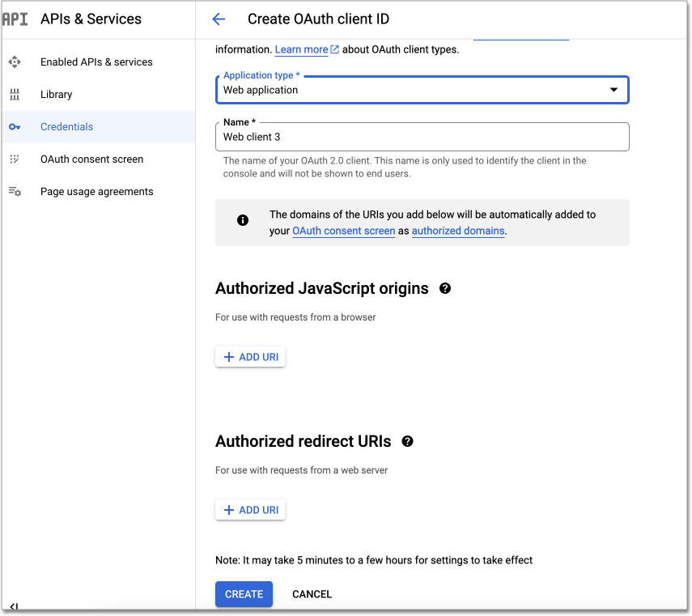Click the Credentials key icon in the sidebar
The height and width of the screenshot is (616, 692).
14,126
